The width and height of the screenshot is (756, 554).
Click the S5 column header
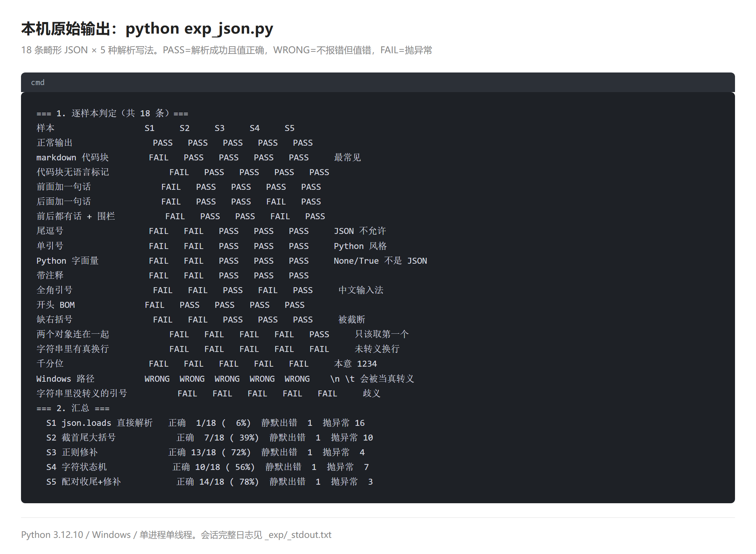pyautogui.click(x=289, y=128)
